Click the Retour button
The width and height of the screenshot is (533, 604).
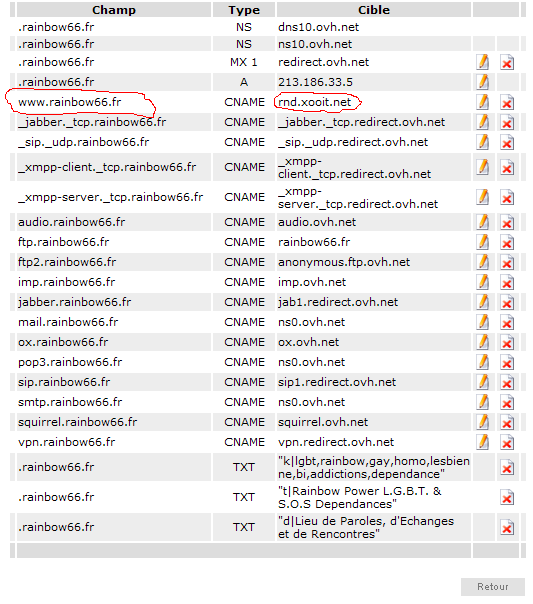[493, 587]
